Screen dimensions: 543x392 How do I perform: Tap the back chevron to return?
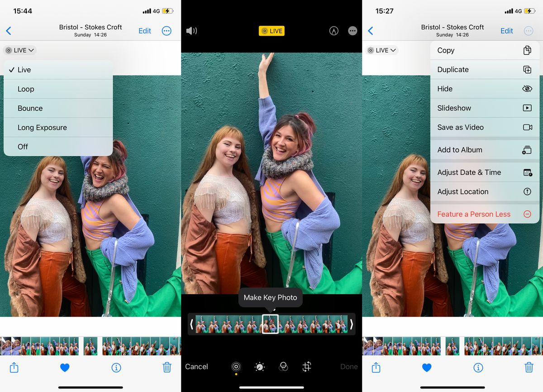[x=9, y=31]
